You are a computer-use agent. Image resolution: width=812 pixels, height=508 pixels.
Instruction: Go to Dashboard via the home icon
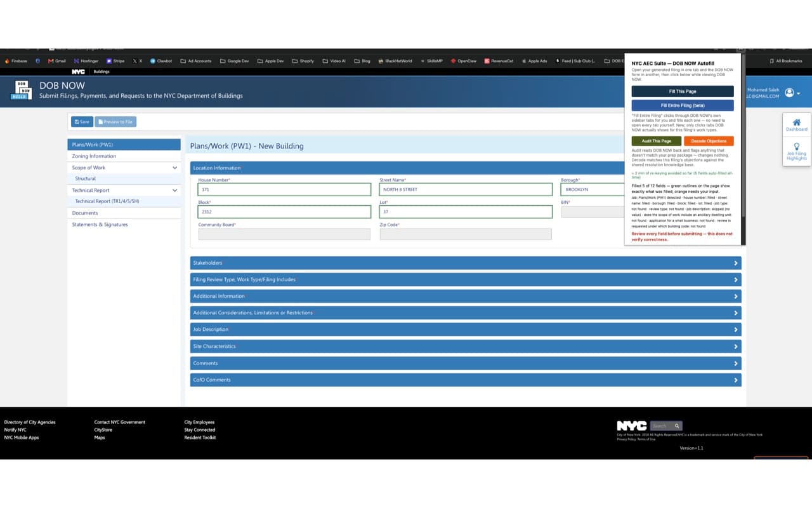pos(797,124)
